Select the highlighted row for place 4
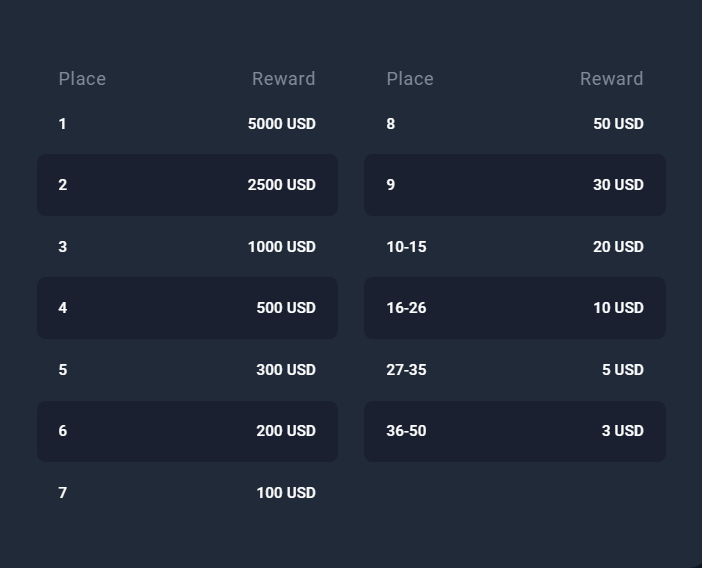Image resolution: width=702 pixels, height=568 pixels. click(x=187, y=308)
